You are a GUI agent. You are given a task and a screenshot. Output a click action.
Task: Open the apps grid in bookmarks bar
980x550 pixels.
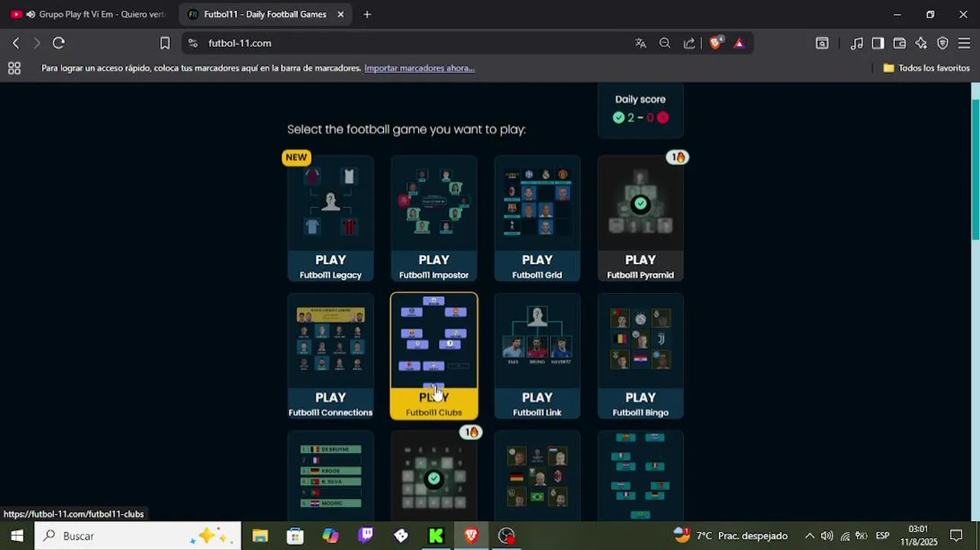14,68
